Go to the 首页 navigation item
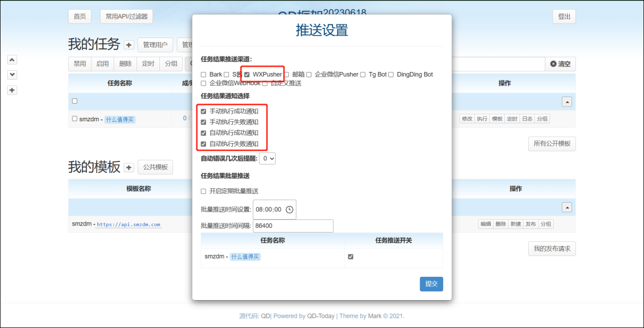The image size is (644, 328). coord(80,16)
